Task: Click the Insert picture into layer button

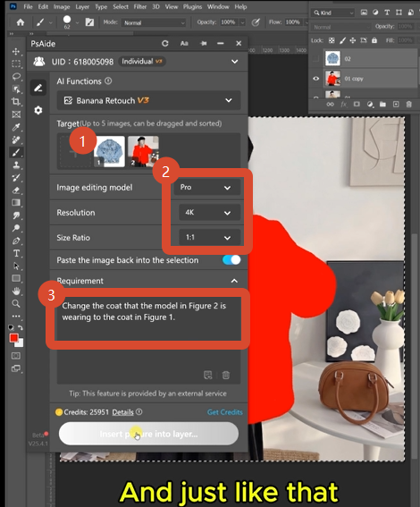Action: tap(148, 434)
